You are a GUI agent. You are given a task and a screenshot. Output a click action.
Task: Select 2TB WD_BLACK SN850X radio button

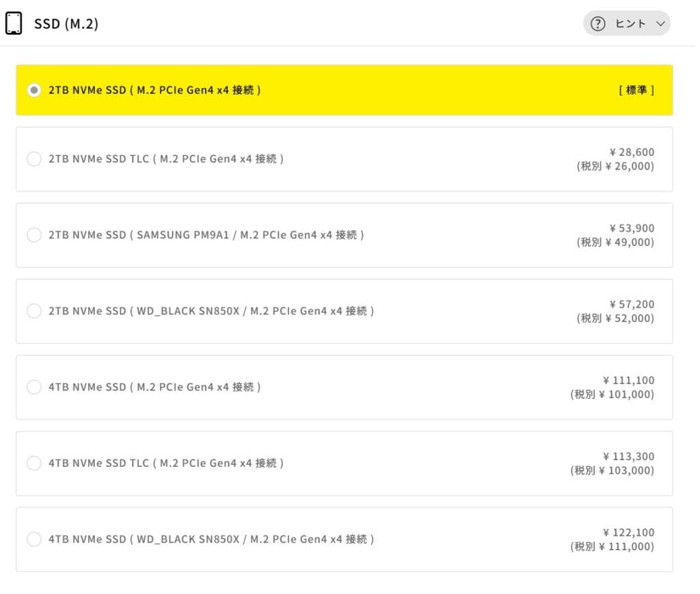pyautogui.click(x=34, y=311)
